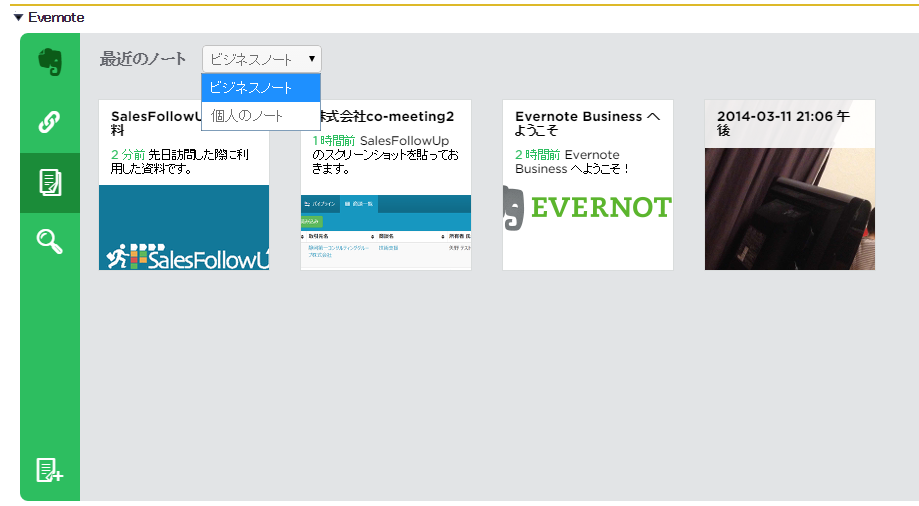This screenshot has height=506, width=919.
Task: Open the ビジネスノート notebook dropdown
Action: coord(261,59)
